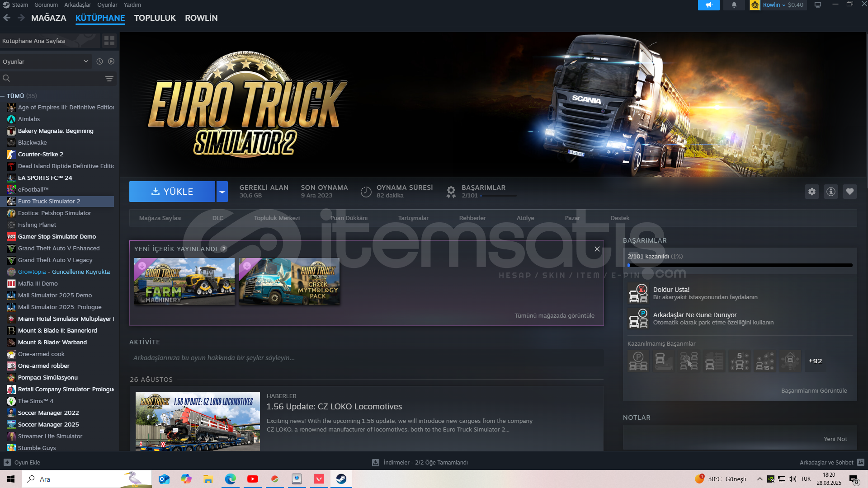Open the announcements megaphone icon
This screenshot has width=868, height=488.
pyautogui.click(x=708, y=5)
